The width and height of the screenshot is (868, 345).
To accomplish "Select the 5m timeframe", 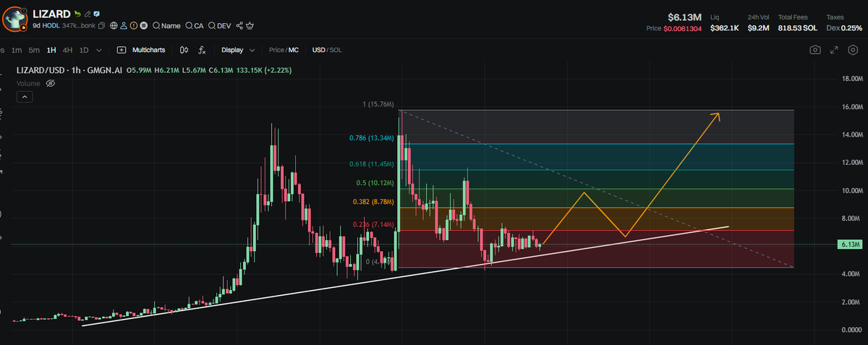I will point(34,50).
